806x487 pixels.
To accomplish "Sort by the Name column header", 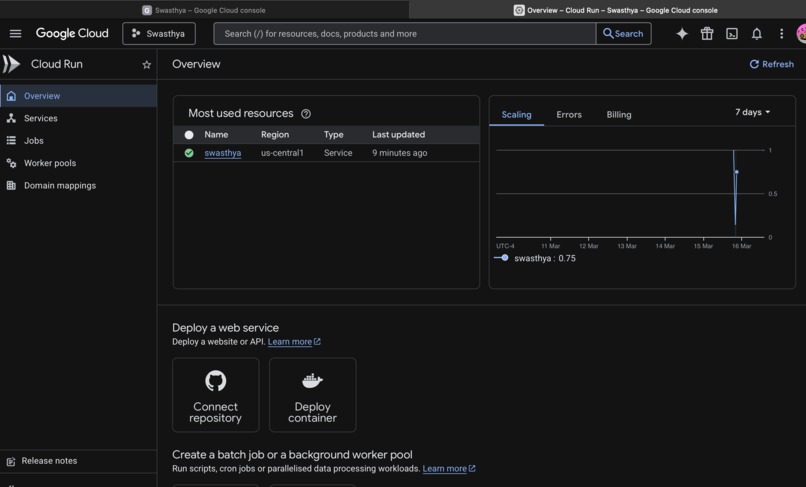I will [216, 135].
